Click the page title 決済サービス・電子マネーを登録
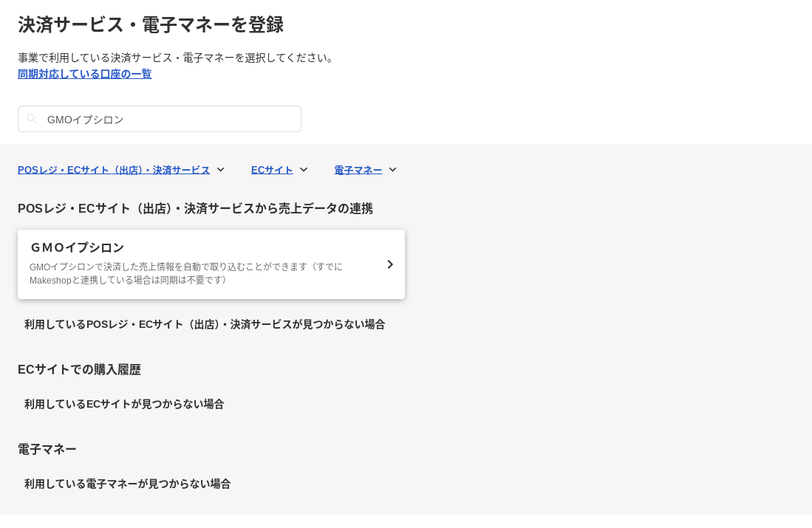The height and width of the screenshot is (528, 812). (x=151, y=25)
